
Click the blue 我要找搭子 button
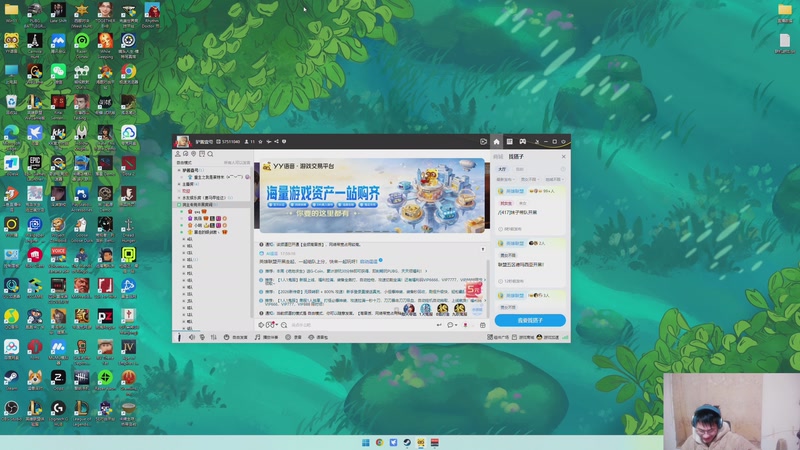tap(530, 320)
